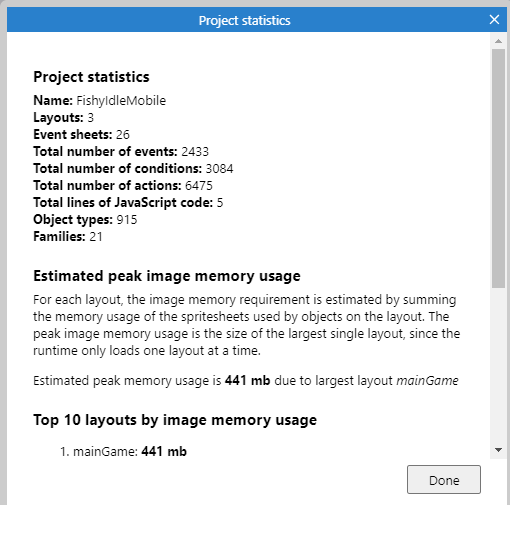Click the Layouts count line
This screenshot has width=510, height=543.
pos(63,117)
